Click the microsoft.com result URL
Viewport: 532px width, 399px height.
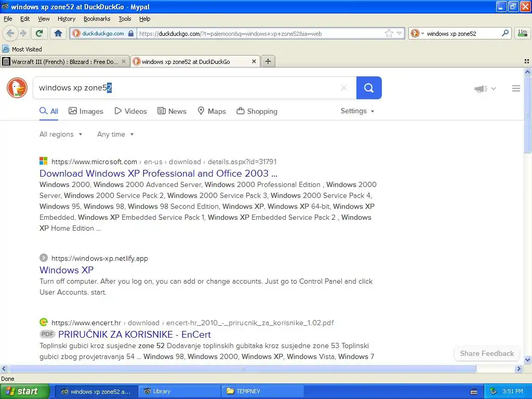164,162
